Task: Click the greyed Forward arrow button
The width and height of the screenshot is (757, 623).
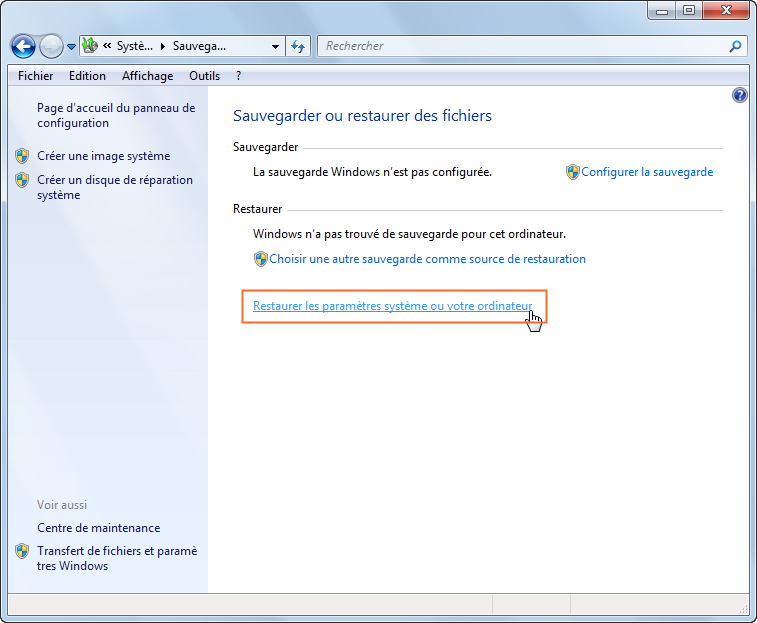Action: click(x=51, y=46)
